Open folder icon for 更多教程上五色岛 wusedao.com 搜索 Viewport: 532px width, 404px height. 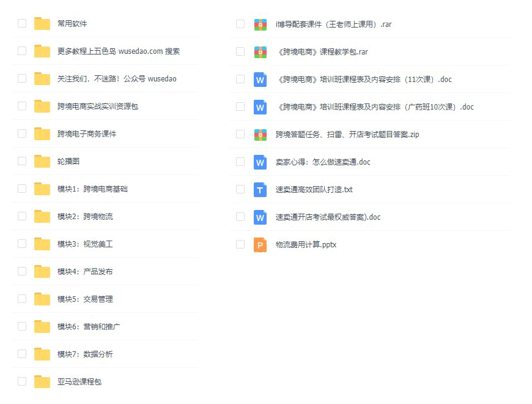[x=42, y=51]
